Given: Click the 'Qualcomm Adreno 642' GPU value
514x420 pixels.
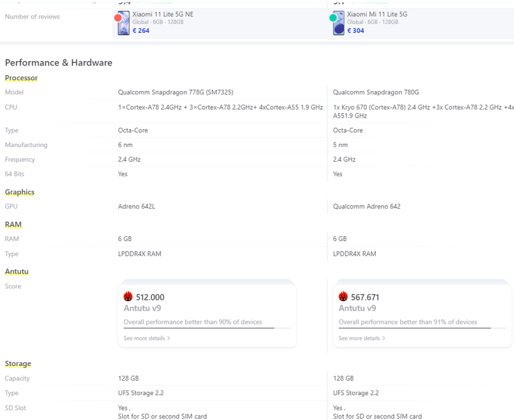Looking at the screenshot, I should tap(367, 206).
